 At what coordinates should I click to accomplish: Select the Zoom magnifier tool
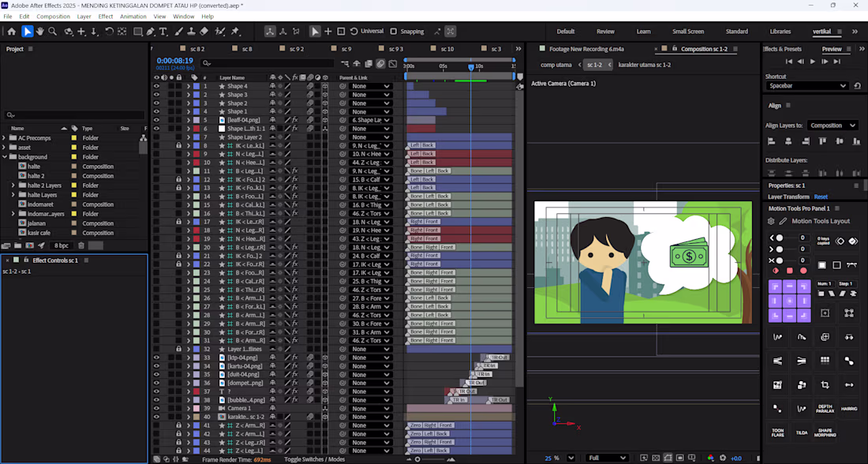[53, 32]
